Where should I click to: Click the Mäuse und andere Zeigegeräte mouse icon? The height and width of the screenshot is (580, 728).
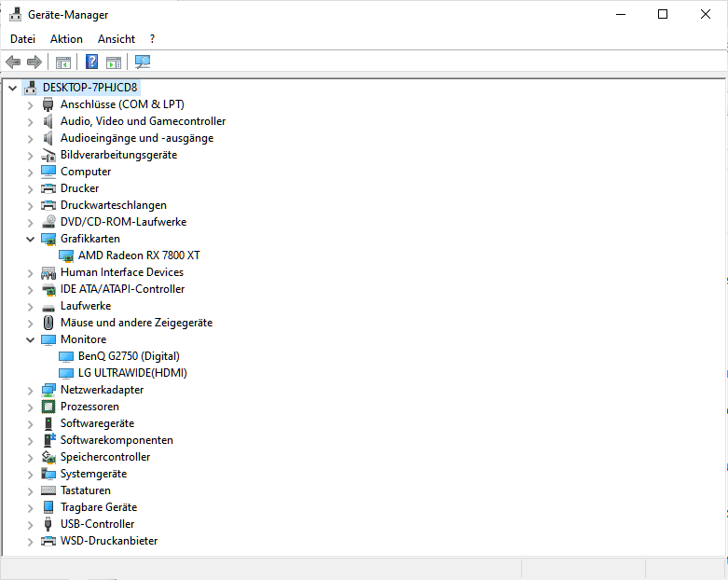point(48,323)
